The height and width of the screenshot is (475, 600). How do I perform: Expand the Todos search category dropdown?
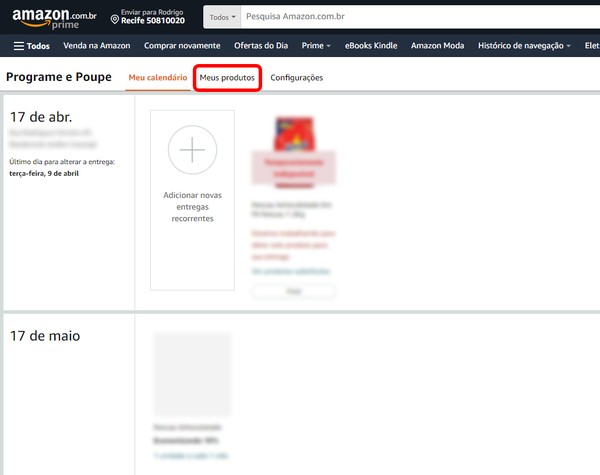tap(222, 17)
